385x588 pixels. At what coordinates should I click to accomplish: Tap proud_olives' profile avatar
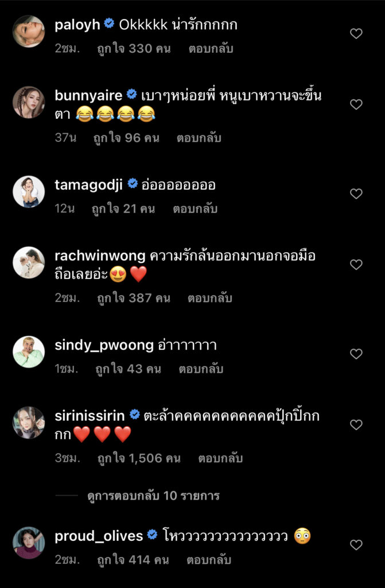(29, 543)
